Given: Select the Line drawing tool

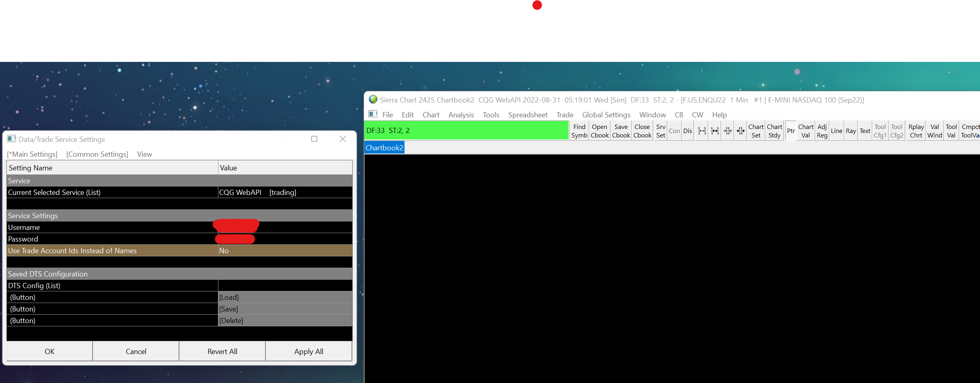Looking at the screenshot, I should click(837, 131).
